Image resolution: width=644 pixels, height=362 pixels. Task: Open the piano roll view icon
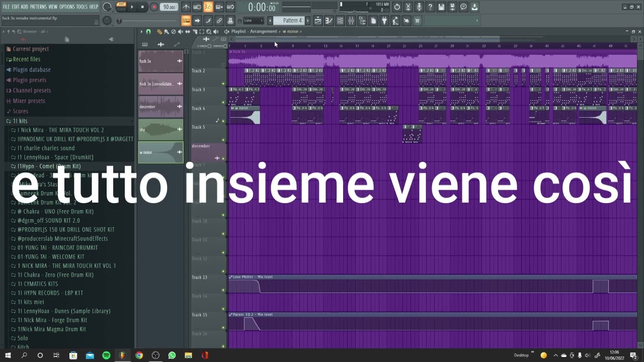(329, 21)
